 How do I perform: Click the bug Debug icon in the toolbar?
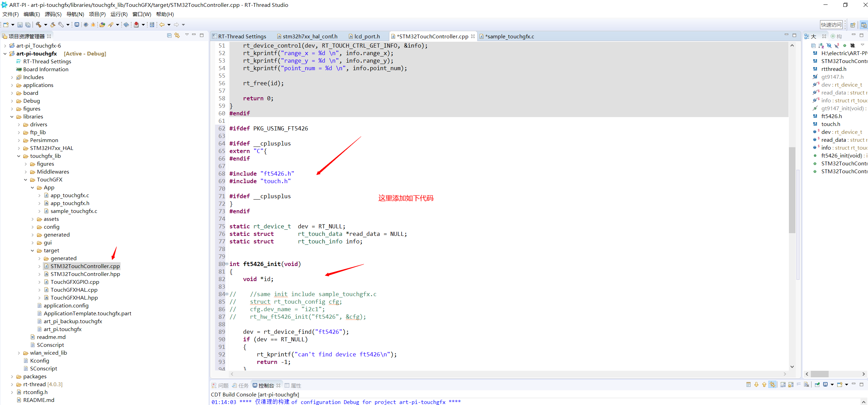[93, 25]
